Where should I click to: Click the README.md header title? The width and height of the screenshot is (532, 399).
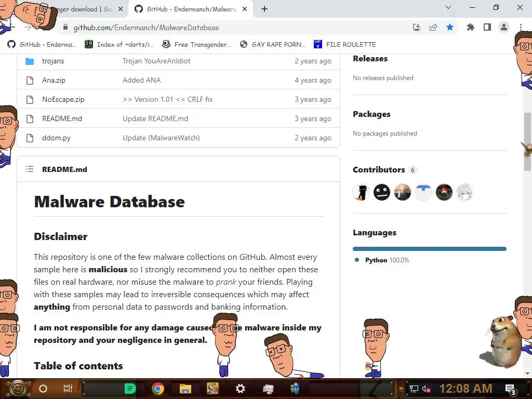coord(64,169)
